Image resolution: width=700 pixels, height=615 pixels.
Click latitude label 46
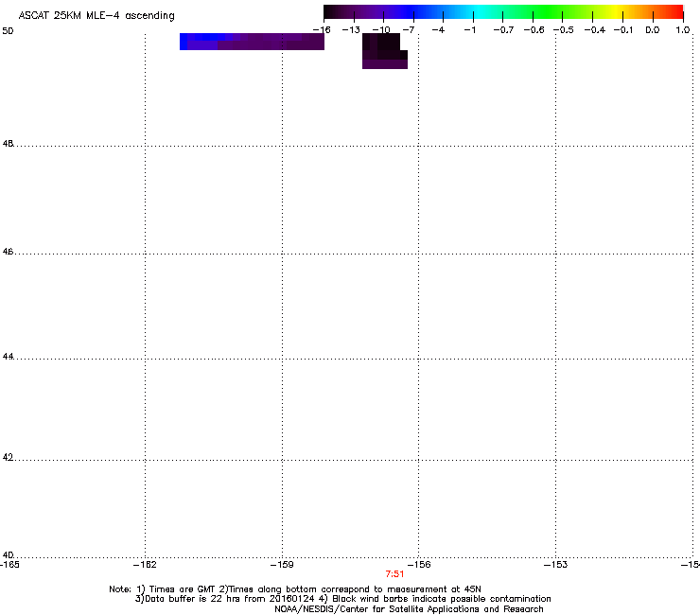pyautogui.click(x=8, y=252)
